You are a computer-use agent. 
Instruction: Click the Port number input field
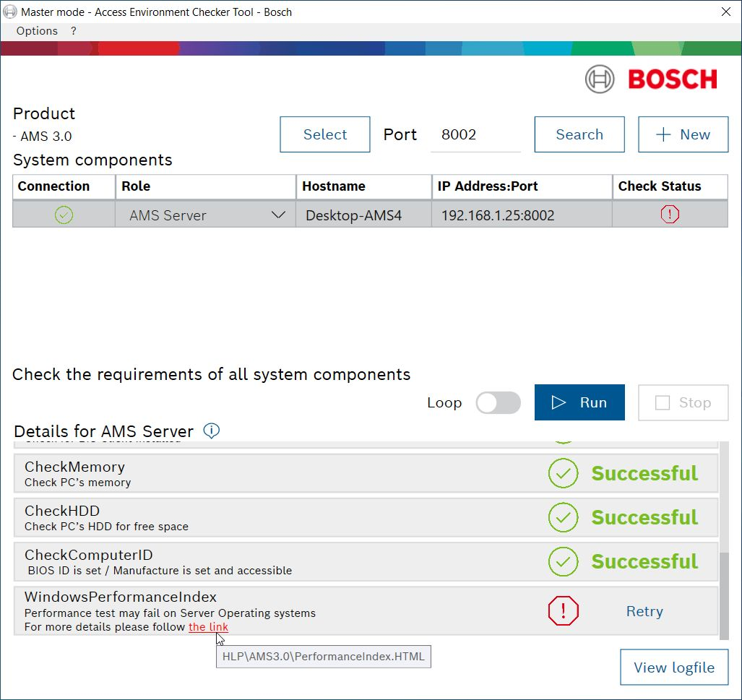click(x=475, y=135)
